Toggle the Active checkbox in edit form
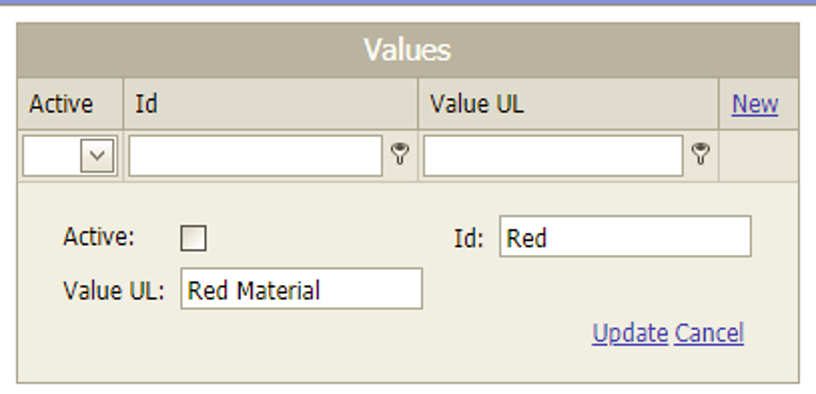This screenshot has height=394, width=816. (193, 238)
